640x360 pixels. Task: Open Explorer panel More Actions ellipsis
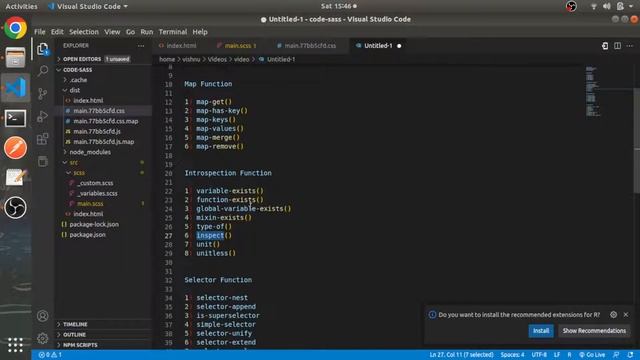coord(141,46)
